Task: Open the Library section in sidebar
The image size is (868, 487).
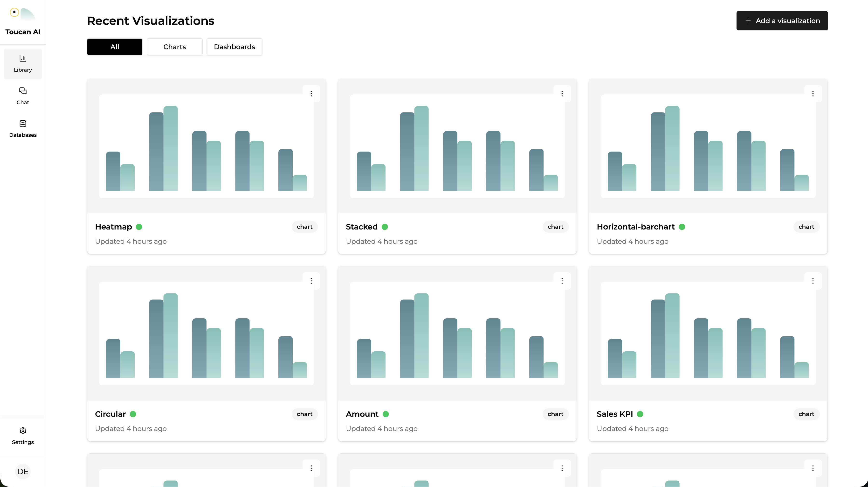Action: coord(23,64)
